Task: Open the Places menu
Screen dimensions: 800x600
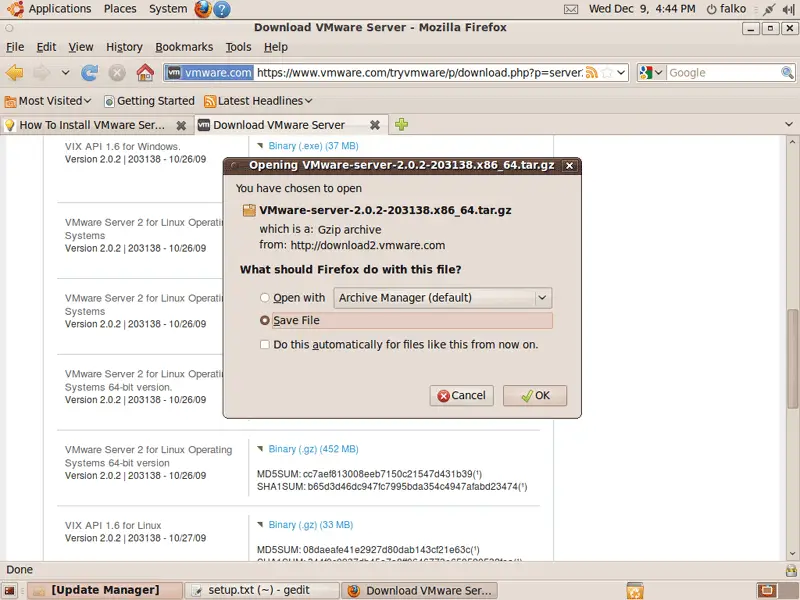Action: [x=120, y=9]
